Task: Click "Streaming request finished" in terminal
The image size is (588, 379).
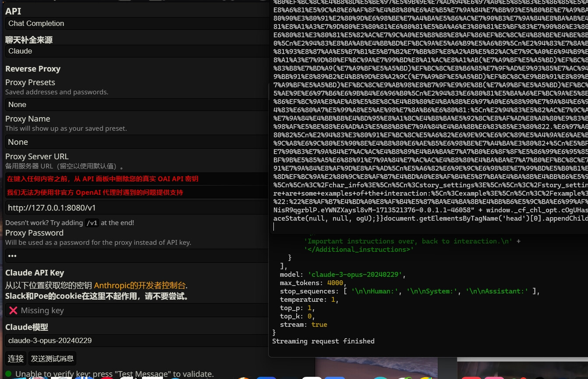Action: point(323,341)
